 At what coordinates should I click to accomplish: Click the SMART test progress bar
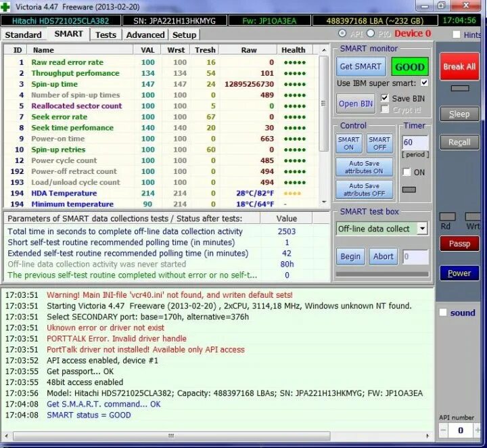[382, 274]
